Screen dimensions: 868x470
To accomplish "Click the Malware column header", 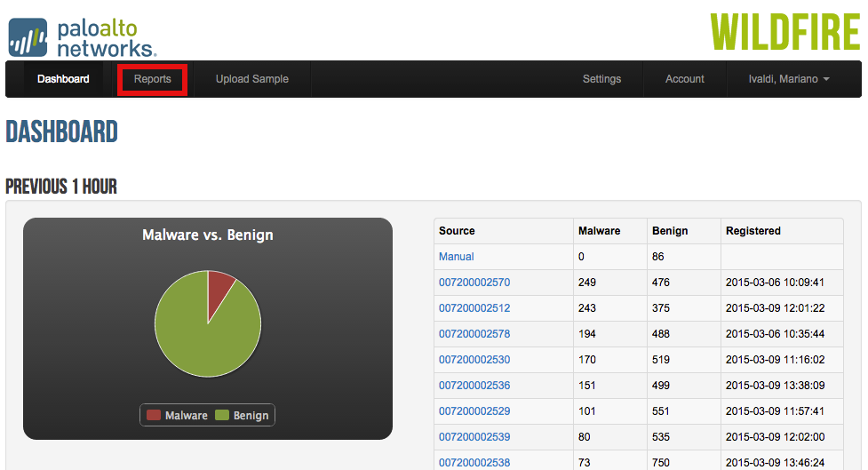I will click(599, 231).
